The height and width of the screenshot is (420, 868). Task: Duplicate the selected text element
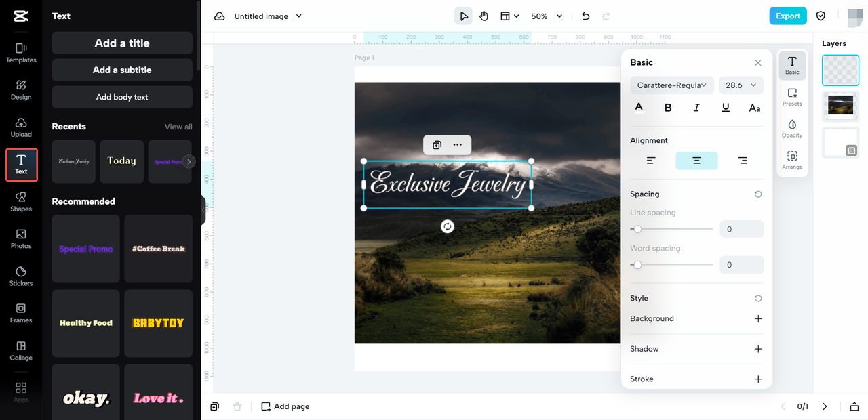pyautogui.click(x=437, y=145)
